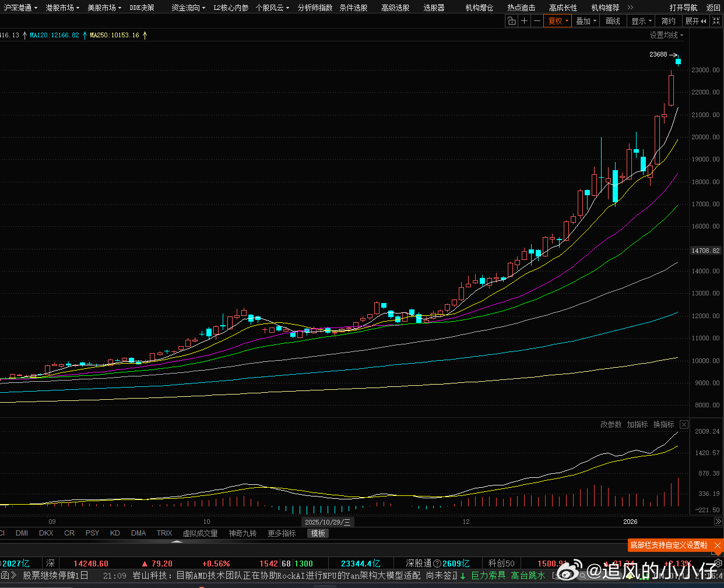The height and width of the screenshot is (588, 724).
Task: Click the 深 index value 14248.60
Action: pos(91,564)
